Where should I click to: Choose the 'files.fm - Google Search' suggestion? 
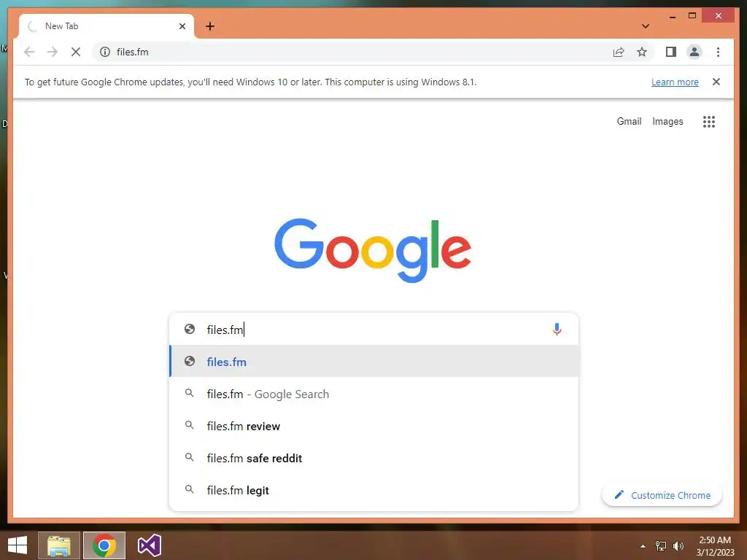click(374, 394)
